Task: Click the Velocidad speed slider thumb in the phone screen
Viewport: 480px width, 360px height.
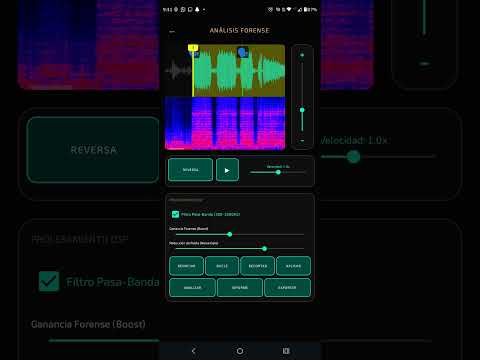Action: (278, 172)
